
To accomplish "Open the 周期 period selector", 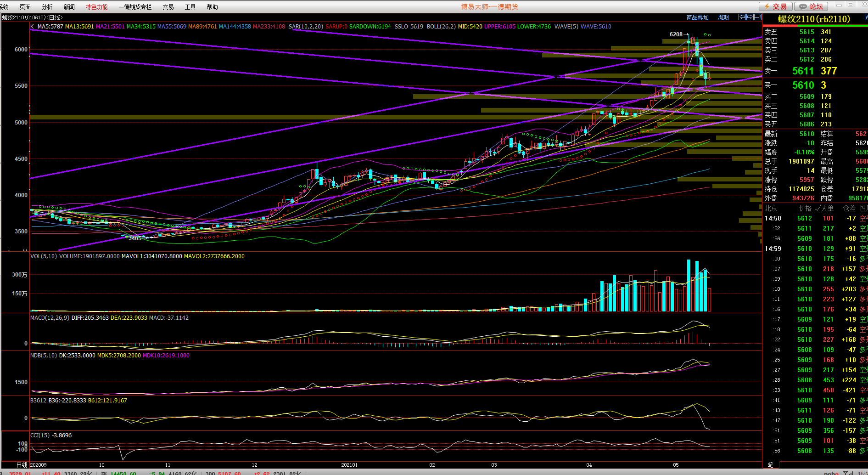I will pos(723,17).
